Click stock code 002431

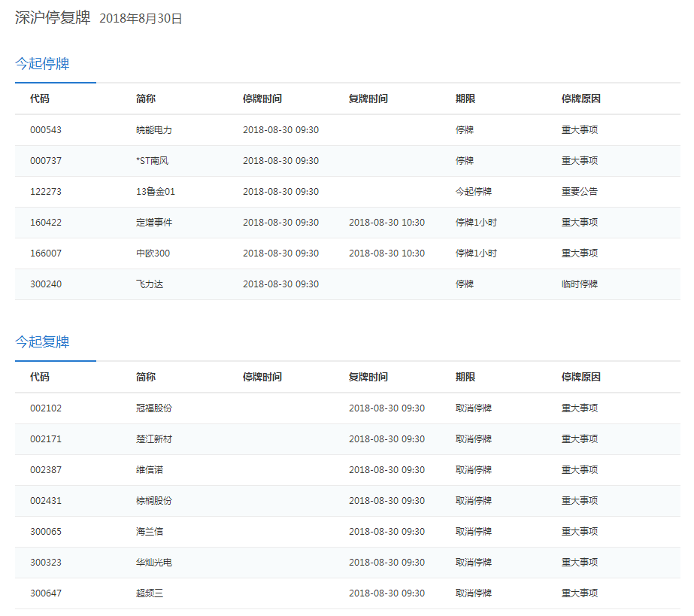point(46,501)
